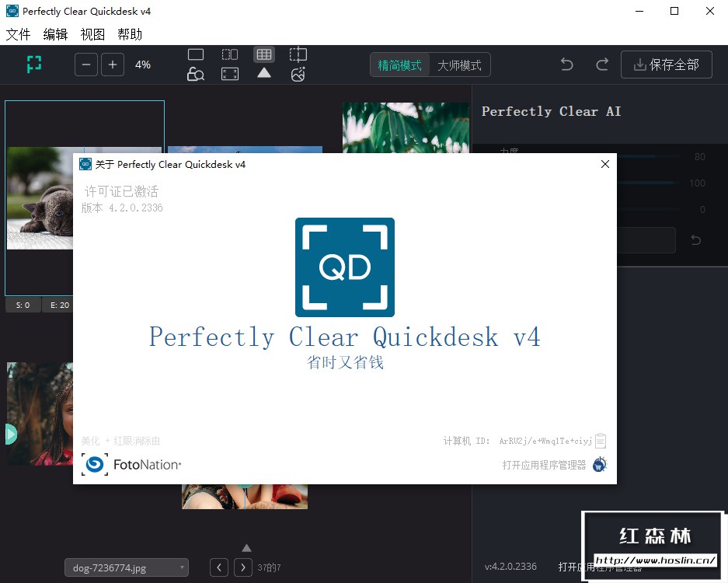Screen dimensions: 728x583
Task: Copy the computer ID to clipboard
Action: click(601, 441)
